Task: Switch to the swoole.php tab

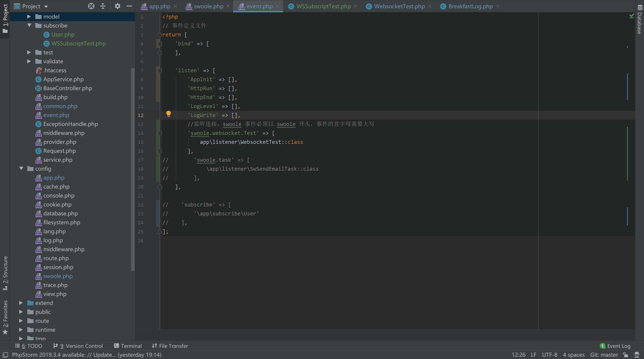Action: coord(208,6)
